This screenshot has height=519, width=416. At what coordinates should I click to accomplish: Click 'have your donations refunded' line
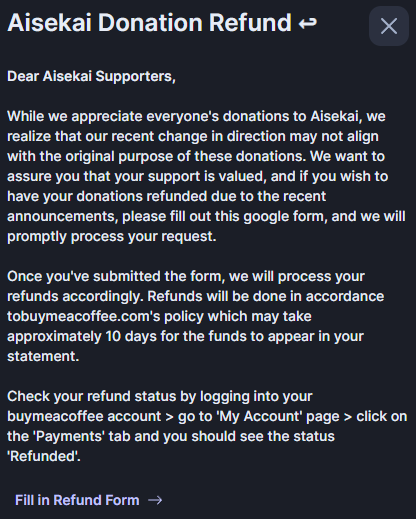(x=166, y=196)
